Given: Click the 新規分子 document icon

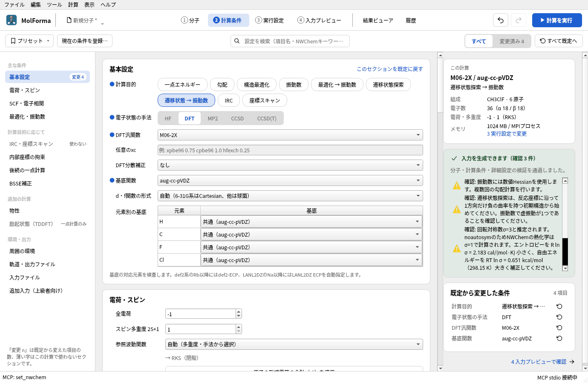Looking at the screenshot, I should pos(69,20).
